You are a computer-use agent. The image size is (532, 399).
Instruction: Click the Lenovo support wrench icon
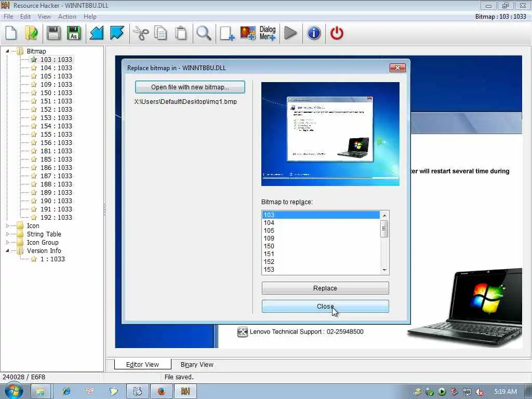pos(242,331)
